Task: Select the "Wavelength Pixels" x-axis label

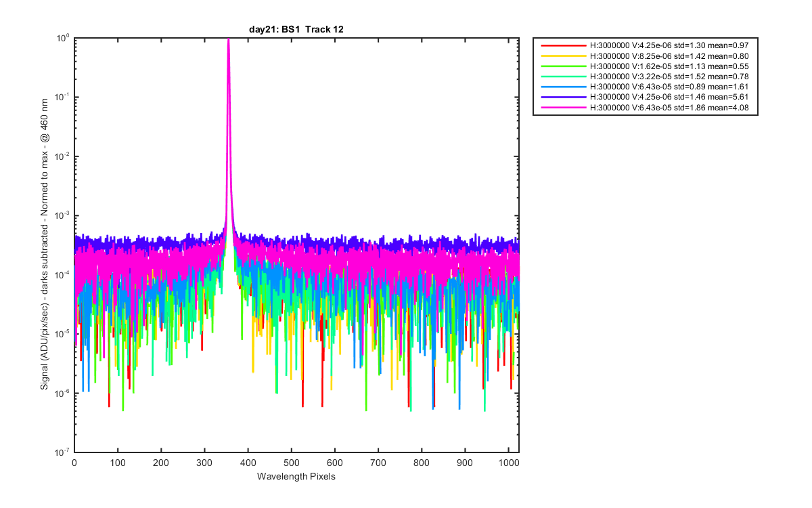Action: coord(296,476)
